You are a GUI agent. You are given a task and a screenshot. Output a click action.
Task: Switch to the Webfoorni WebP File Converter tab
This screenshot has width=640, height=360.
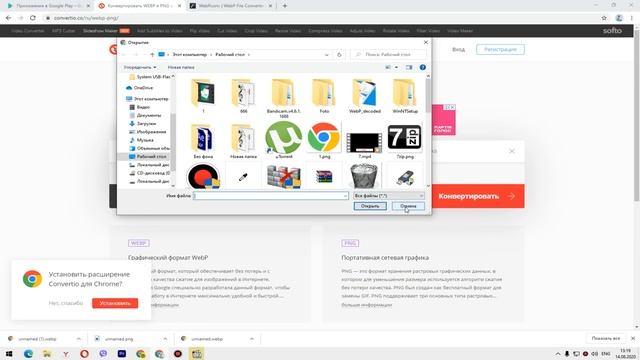[231, 6]
